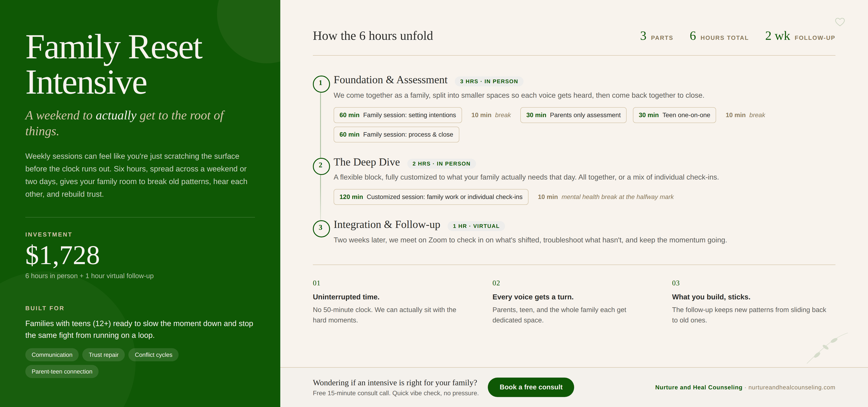This screenshot has height=407, width=868.
Task: Click the "Integration & Follow-up" heading
Action: [x=387, y=225]
